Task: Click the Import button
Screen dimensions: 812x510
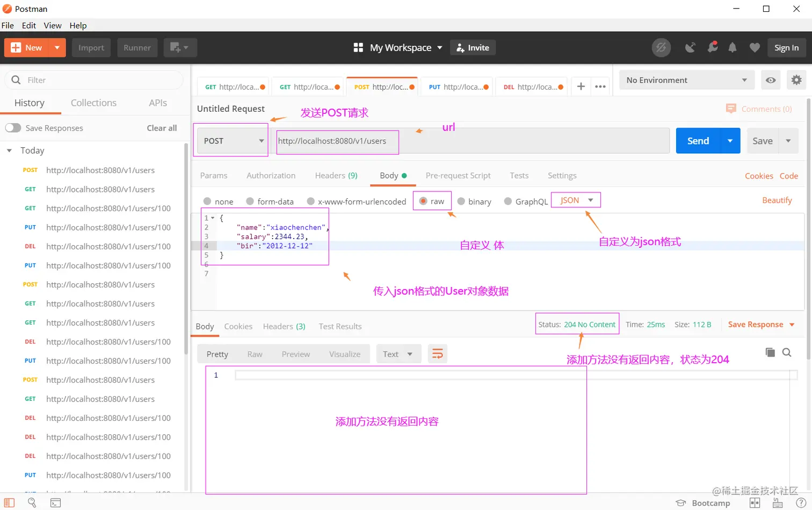Action: [91, 47]
